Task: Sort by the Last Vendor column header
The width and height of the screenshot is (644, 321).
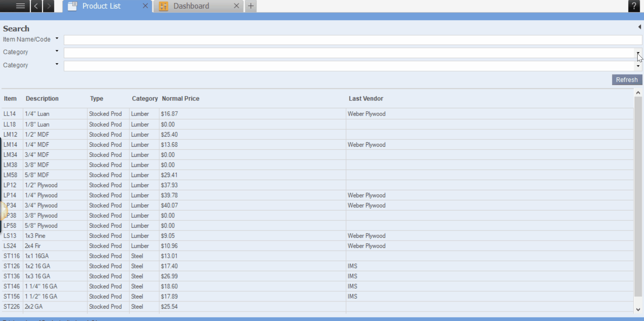Action: click(366, 98)
